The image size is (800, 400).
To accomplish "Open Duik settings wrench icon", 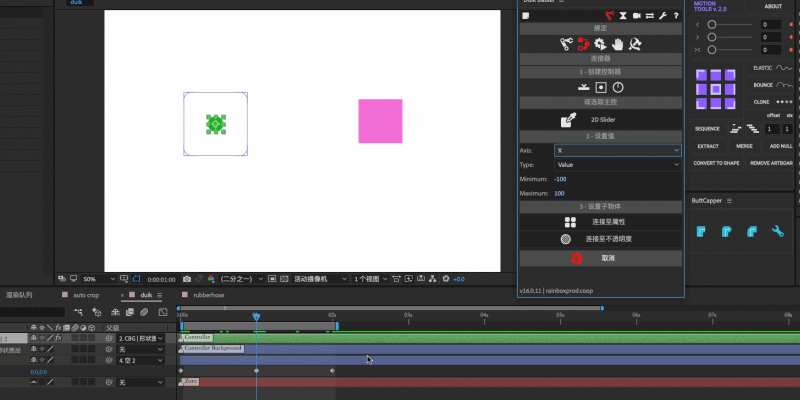I will [x=663, y=16].
